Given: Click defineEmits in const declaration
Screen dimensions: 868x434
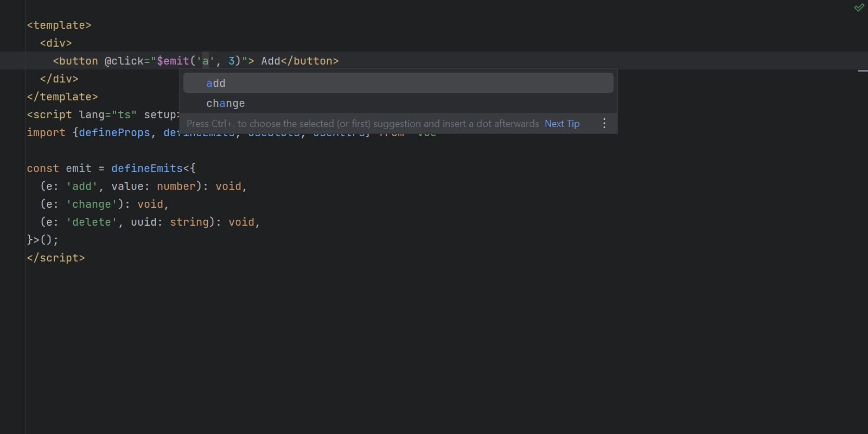Looking at the screenshot, I should pos(147,168).
